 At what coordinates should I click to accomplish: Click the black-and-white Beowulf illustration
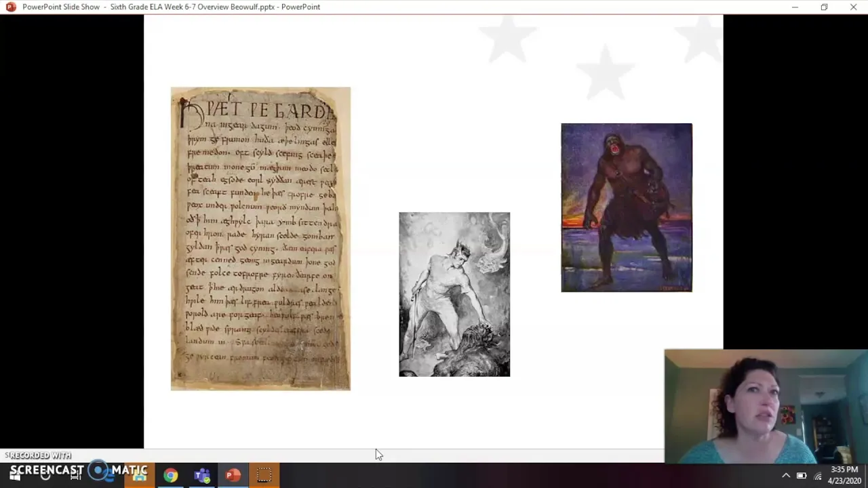pyautogui.click(x=454, y=294)
